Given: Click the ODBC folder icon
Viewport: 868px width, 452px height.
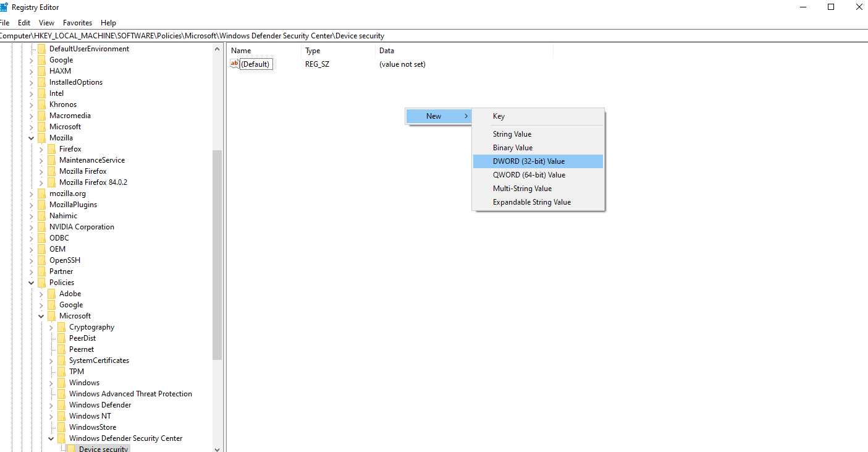Looking at the screenshot, I should click(x=41, y=238).
